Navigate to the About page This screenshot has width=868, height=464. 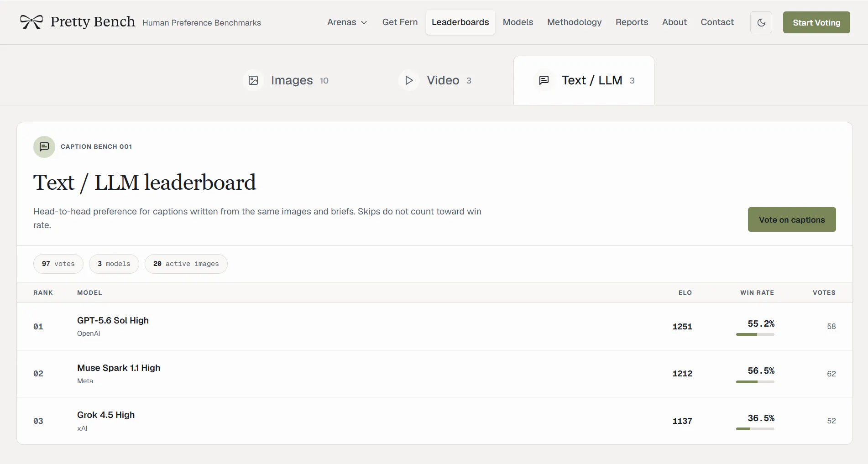click(x=674, y=22)
